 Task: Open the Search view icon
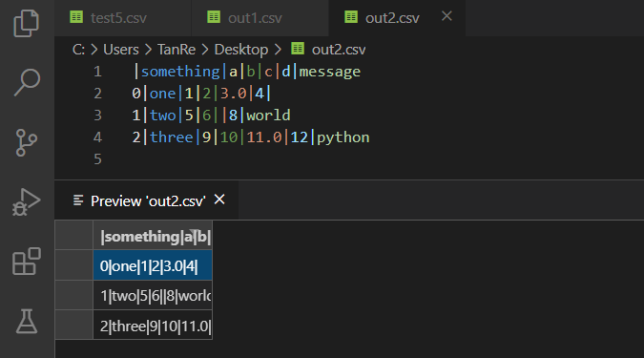[x=27, y=83]
